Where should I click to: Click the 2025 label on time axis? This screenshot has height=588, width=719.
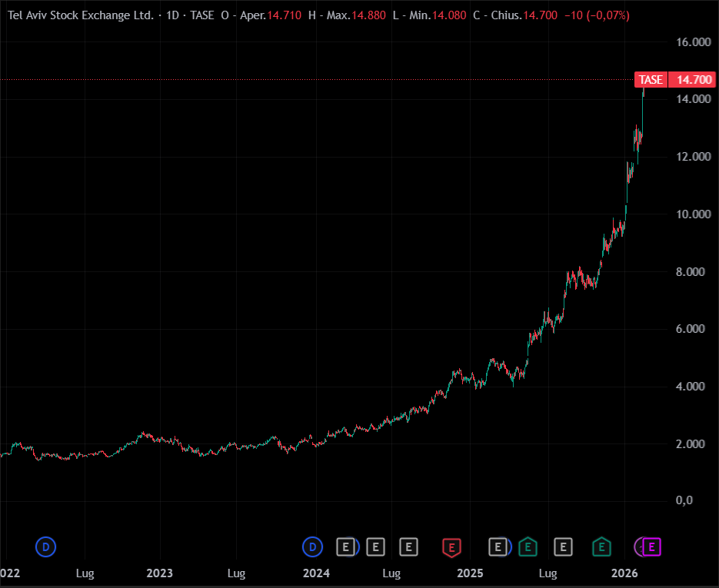[469, 573]
